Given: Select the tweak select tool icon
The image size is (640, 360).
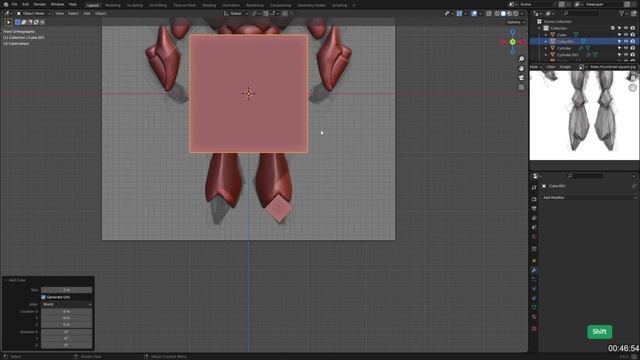Looking at the screenshot, I should coord(8,22).
